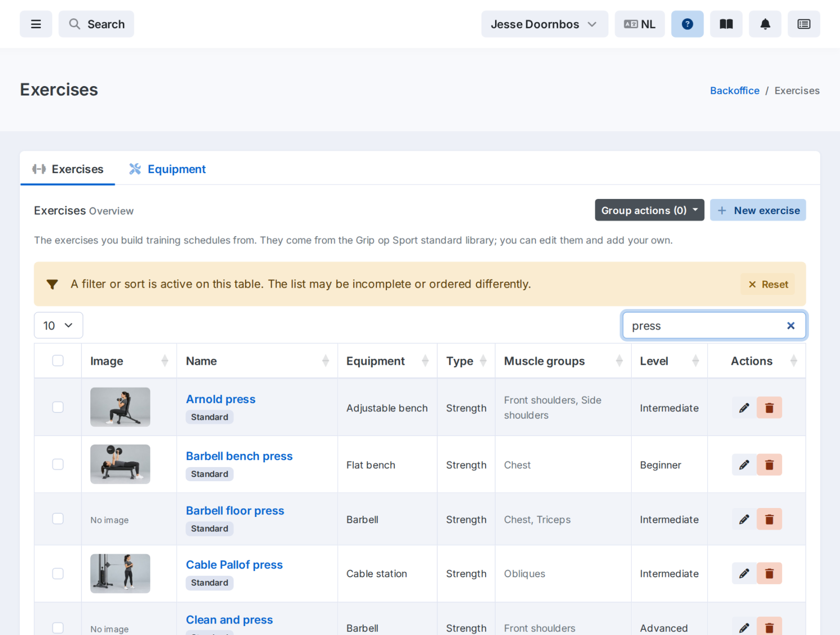Select the Cable Pallof press row checkbox
This screenshot has width=840, height=635.
point(58,574)
